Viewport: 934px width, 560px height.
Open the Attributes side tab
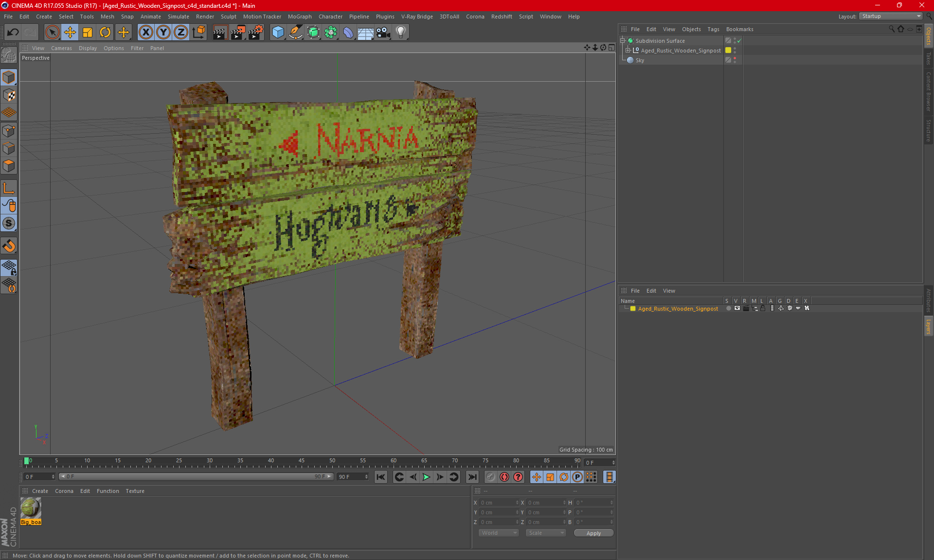pos(929,301)
